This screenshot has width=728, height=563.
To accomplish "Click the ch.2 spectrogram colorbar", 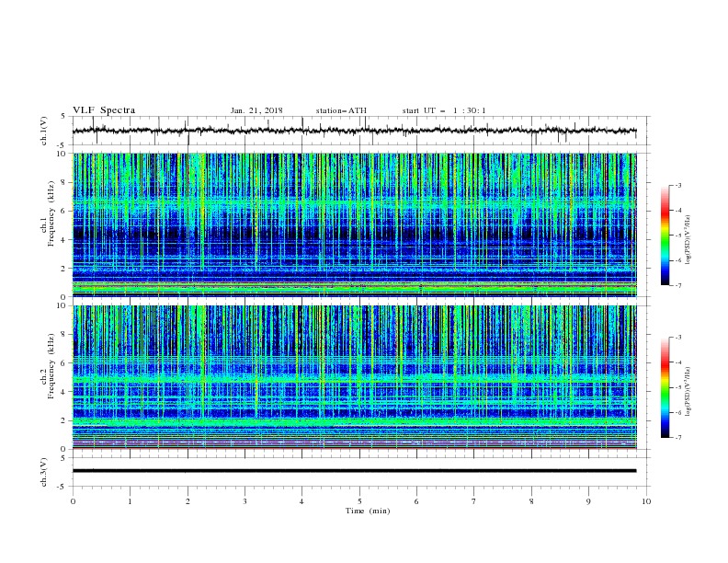I will tap(665, 387).
